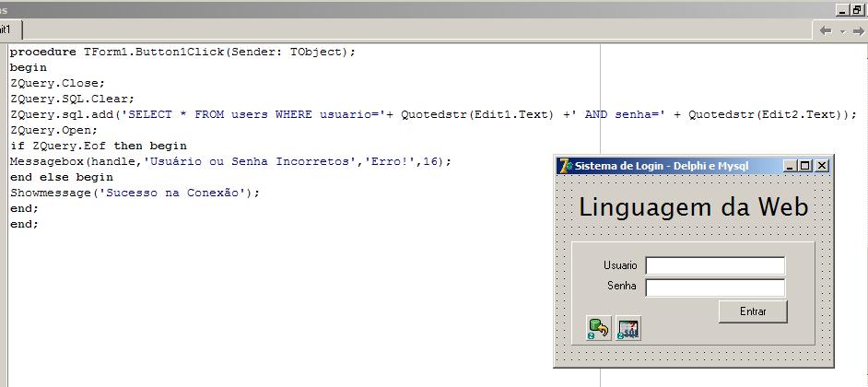Screen dimensions: 868x387
Task: Open the back navigation history dropdown
Action: 842,31
